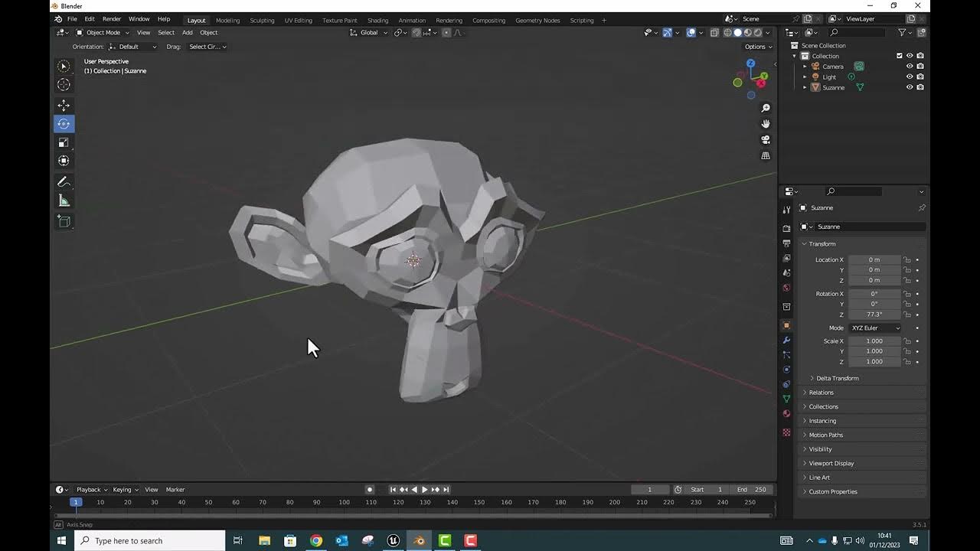Open Blender app in Windows taskbar
This screenshot has height=551, width=980.
point(419,540)
